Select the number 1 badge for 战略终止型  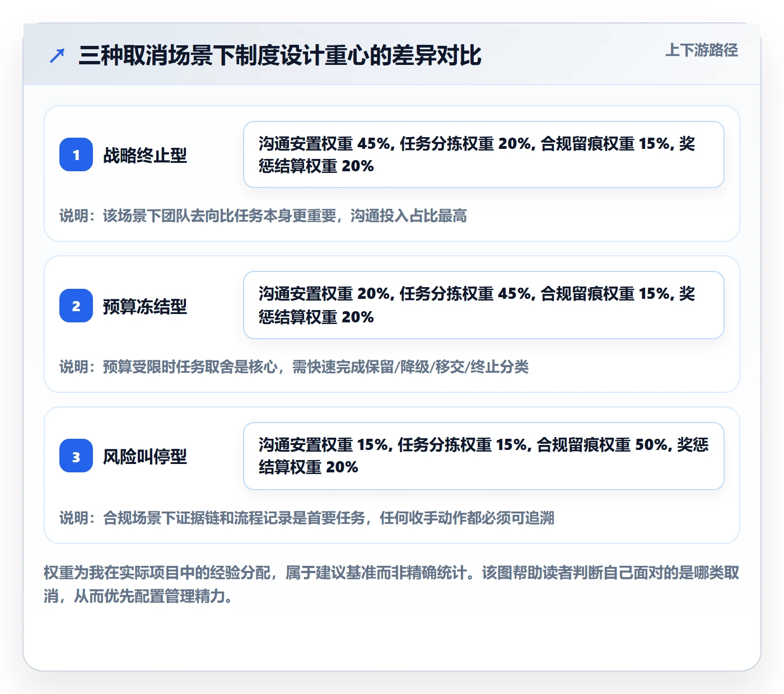[x=76, y=154]
